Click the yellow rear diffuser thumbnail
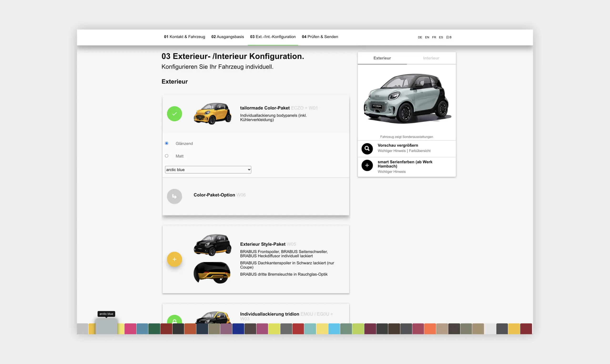The width and height of the screenshot is (610, 364). coord(212,273)
